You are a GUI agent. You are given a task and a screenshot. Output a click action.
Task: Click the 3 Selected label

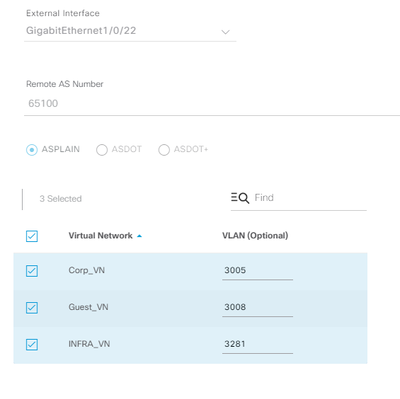pos(61,199)
